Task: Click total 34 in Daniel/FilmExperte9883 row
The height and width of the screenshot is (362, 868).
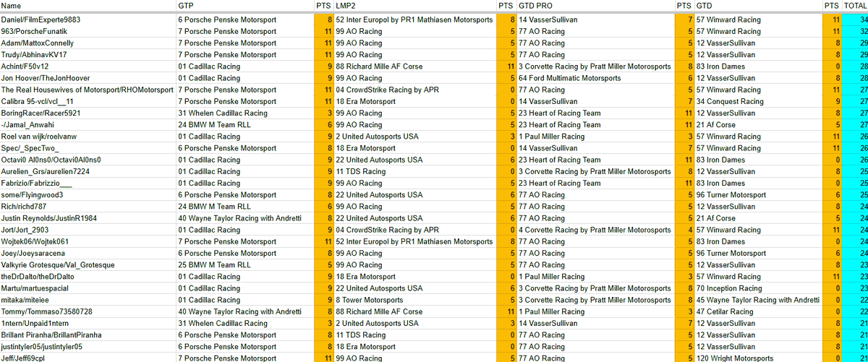Action: click(x=855, y=20)
